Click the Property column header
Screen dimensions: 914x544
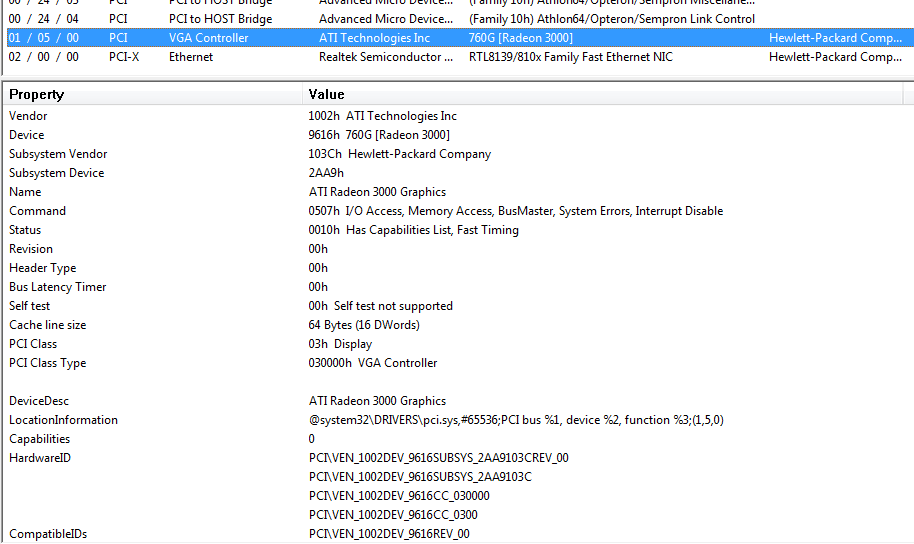point(153,94)
